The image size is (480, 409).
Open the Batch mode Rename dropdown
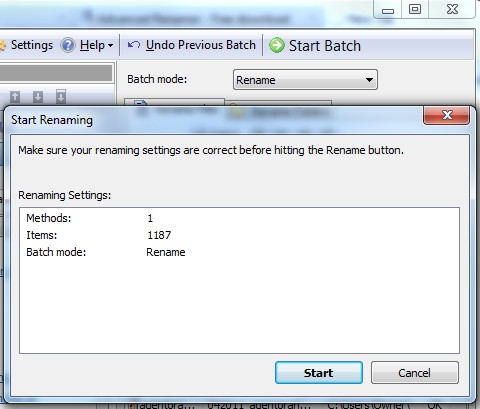(305, 80)
